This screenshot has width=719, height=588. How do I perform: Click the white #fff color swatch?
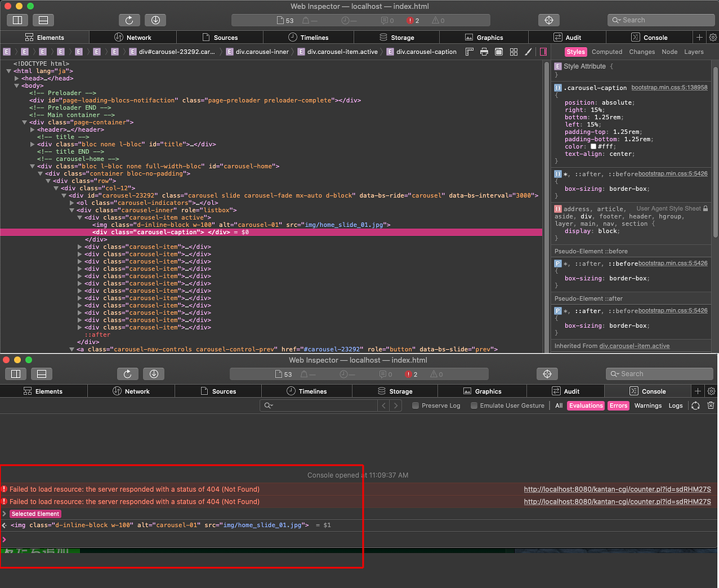point(593,146)
